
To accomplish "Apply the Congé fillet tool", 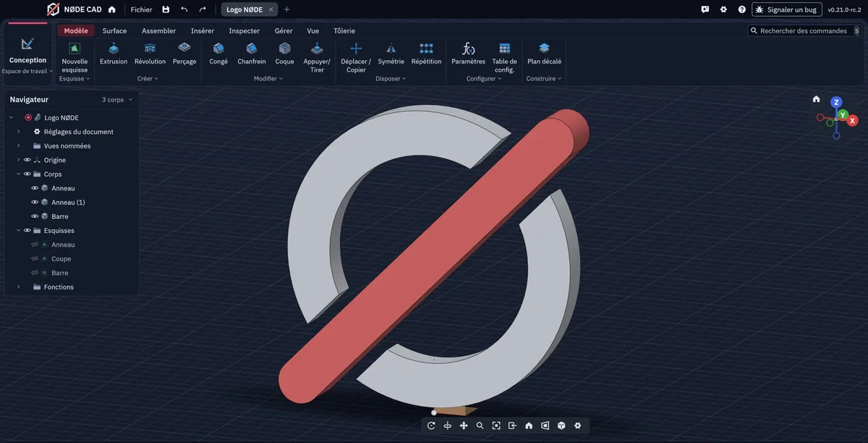I will 218,54.
